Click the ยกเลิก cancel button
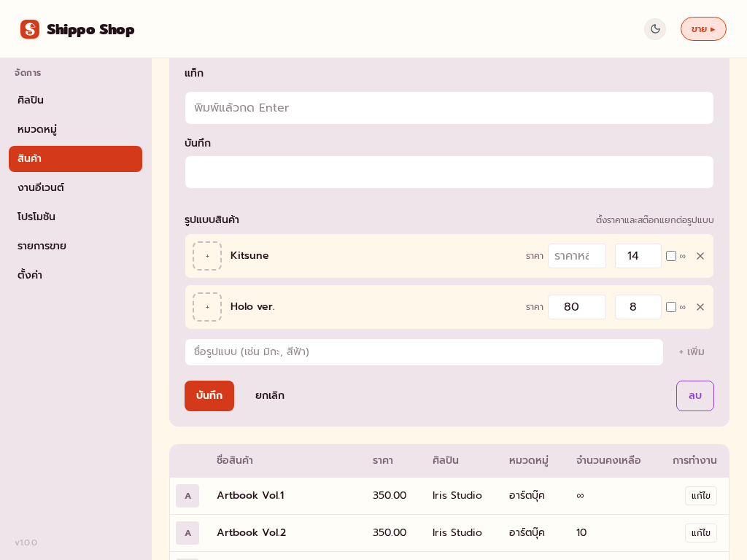 tap(270, 396)
